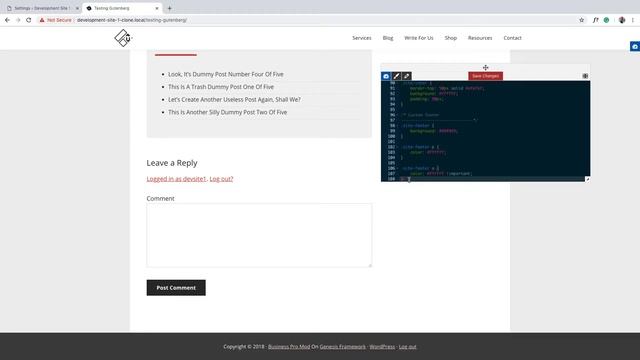The height and width of the screenshot is (360, 640).
Task: Open 'This Is Another Silly Dummy Post Two Of Five'
Action: [227, 112]
